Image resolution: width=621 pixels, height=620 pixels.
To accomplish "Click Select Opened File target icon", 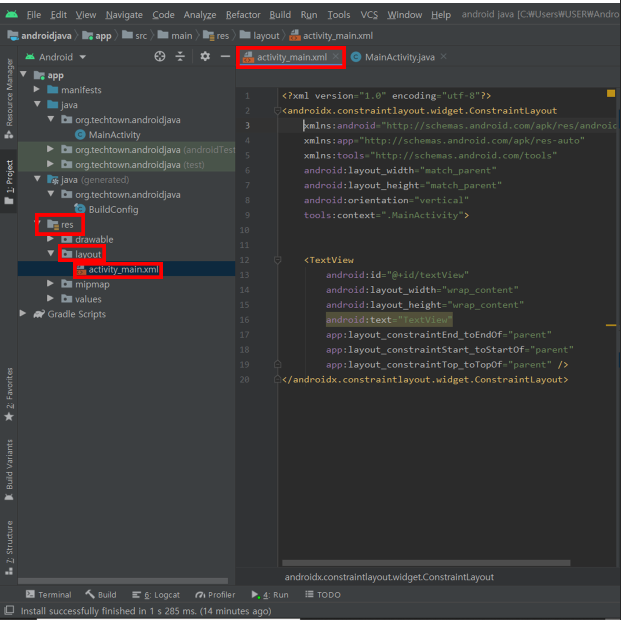I will point(160,57).
